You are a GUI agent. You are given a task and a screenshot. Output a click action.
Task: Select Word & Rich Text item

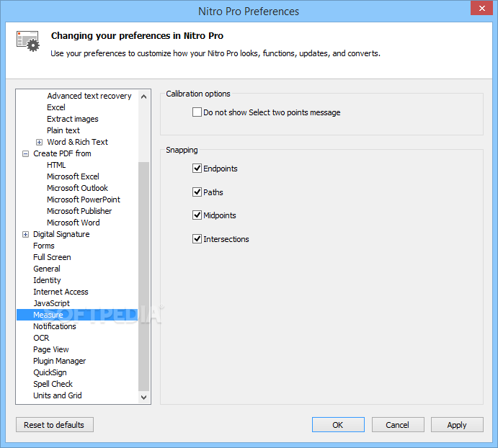click(x=78, y=142)
